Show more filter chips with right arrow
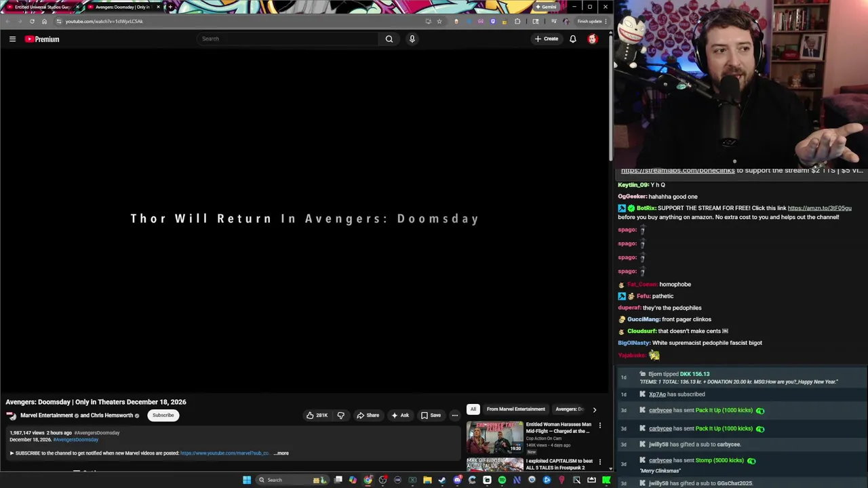The width and height of the screenshot is (868, 488). point(595,409)
